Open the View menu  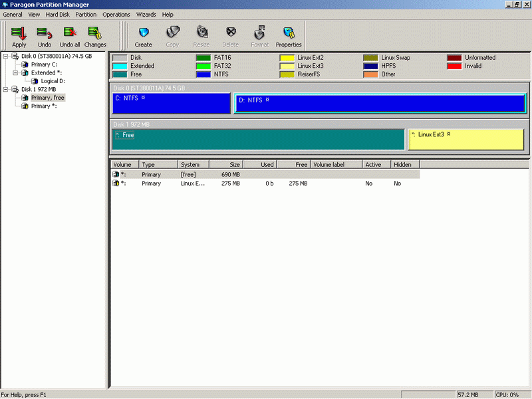[34, 15]
